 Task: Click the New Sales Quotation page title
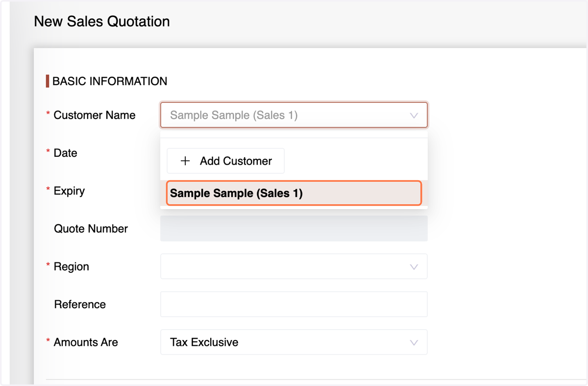(102, 22)
